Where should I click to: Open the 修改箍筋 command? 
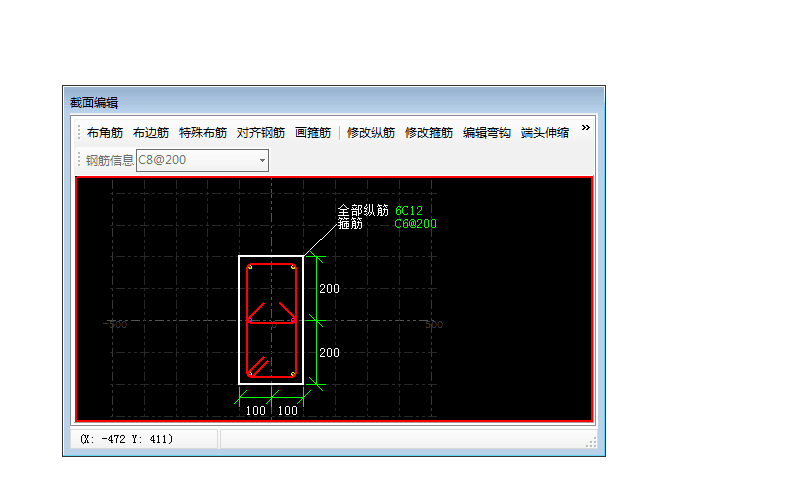pyautogui.click(x=429, y=133)
